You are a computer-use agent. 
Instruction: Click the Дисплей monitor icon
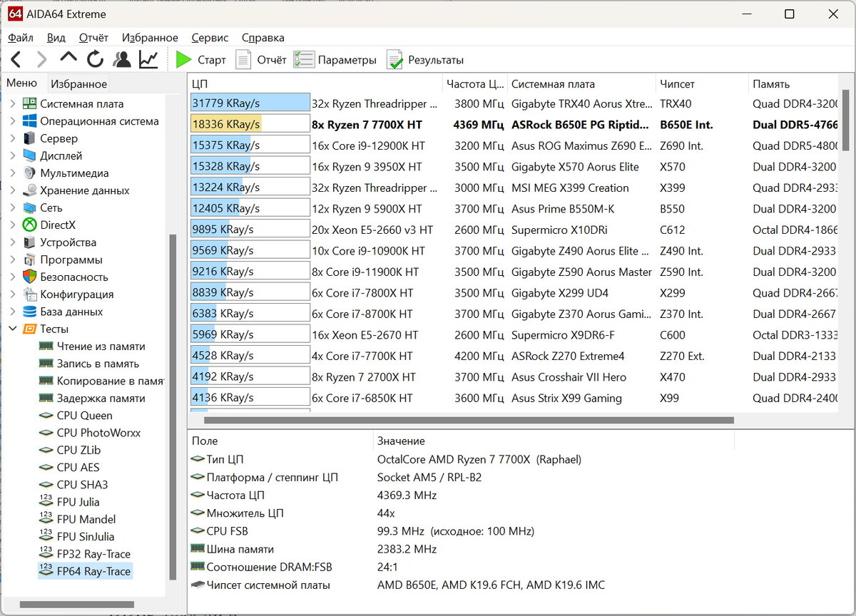(29, 155)
